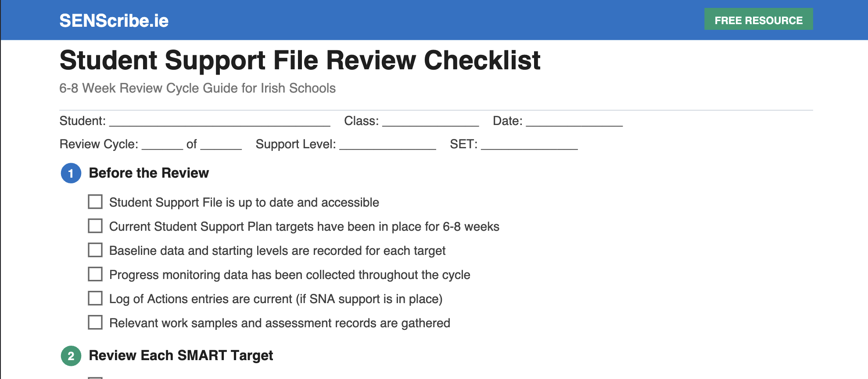Click the blue step 1 circle icon
This screenshot has width=868, height=379.
tap(71, 173)
